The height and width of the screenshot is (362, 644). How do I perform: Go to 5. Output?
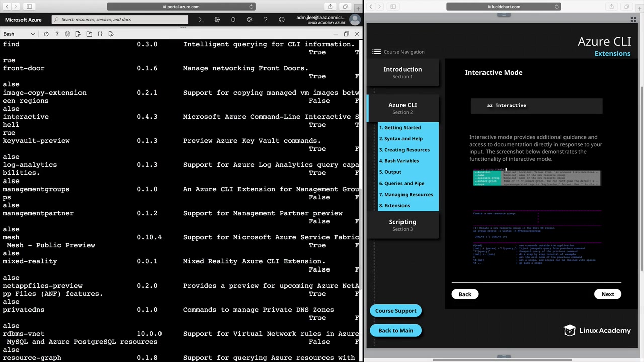390,172
